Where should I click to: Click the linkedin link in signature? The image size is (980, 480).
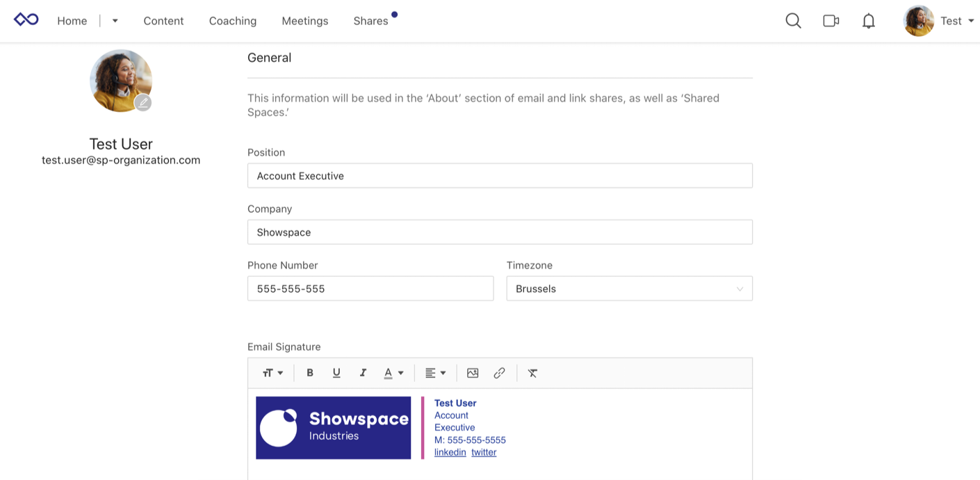pyautogui.click(x=450, y=452)
